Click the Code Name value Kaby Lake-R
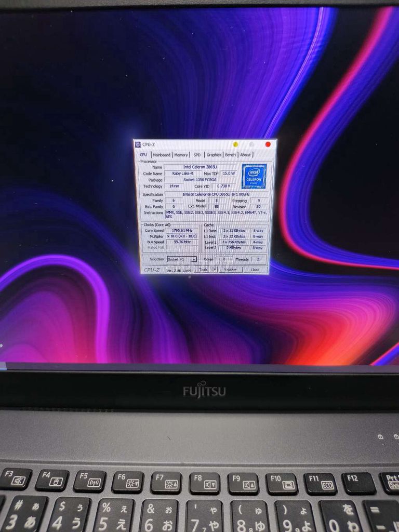The image size is (399, 532). (182, 174)
